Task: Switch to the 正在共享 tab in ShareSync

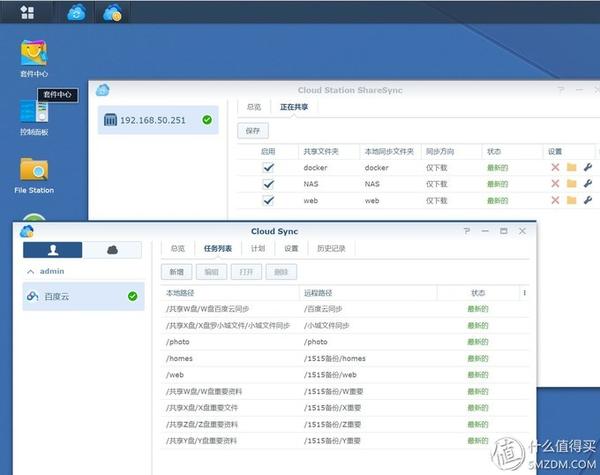Action: [294, 107]
